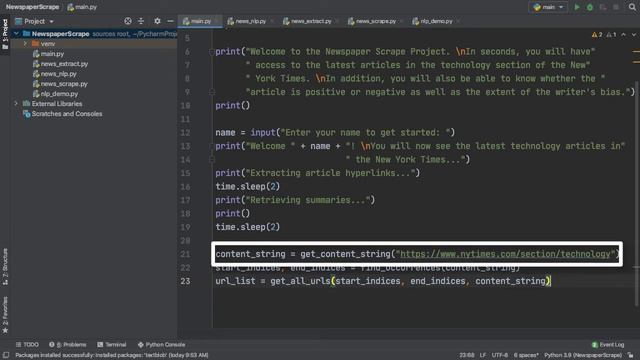Open the Problems tool window
This screenshot has height=360, width=640.
click(67, 344)
